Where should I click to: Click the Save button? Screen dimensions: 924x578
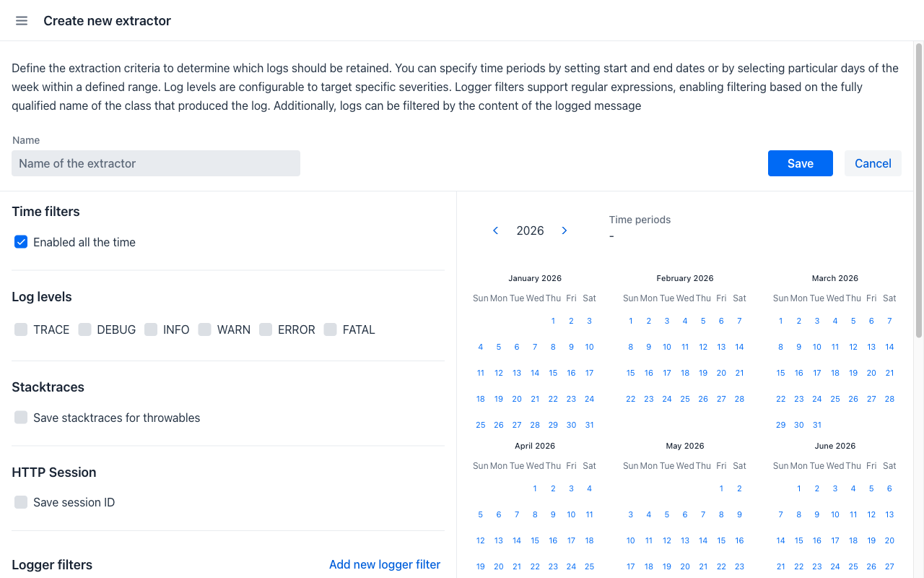801,163
